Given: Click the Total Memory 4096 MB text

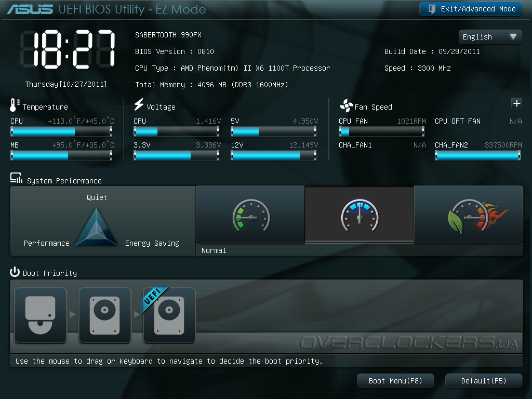Looking at the screenshot, I should coord(212,85).
